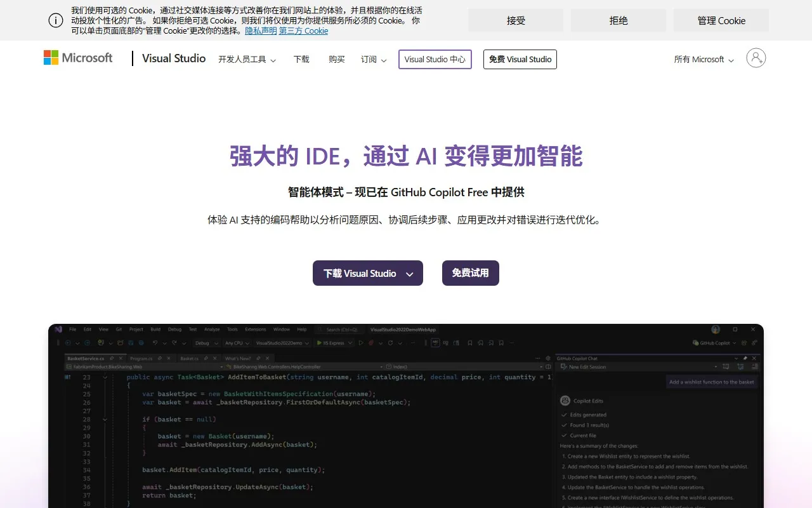The height and width of the screenshot is (508, 812).
Task: Open the sign-in account icon
Action: [x=756, y=58]
